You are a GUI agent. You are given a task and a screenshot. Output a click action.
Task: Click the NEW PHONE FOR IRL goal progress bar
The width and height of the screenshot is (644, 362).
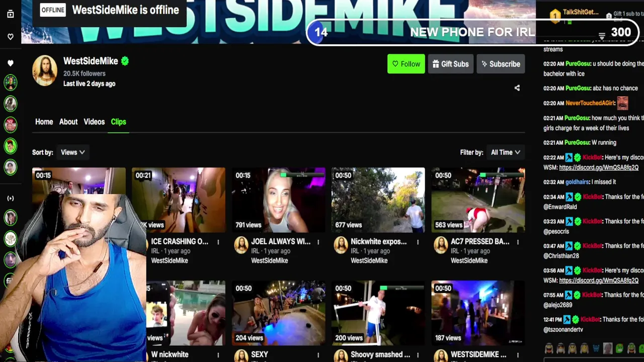click(473, 32)
